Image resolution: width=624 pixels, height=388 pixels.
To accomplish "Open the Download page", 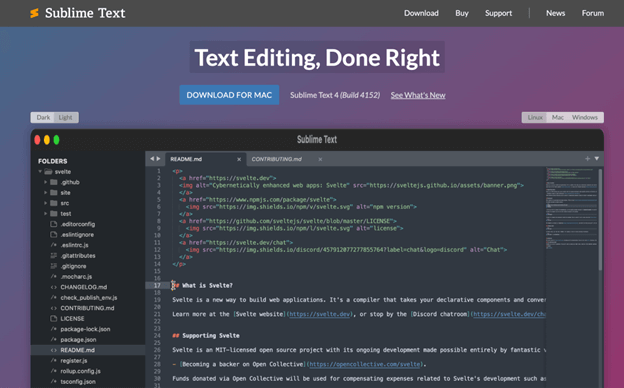I will pyautogui.click(x=421, y=13).
